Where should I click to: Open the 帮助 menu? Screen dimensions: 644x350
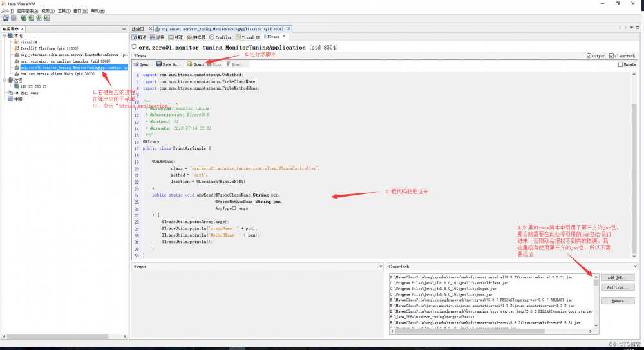98,11
